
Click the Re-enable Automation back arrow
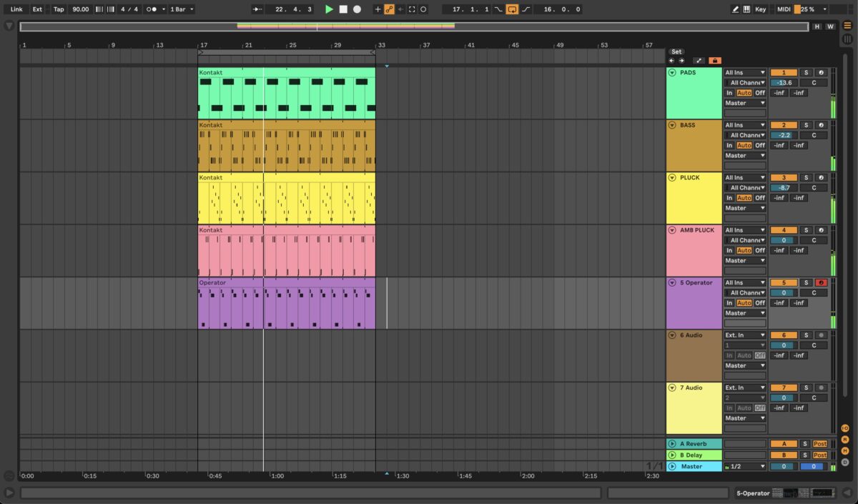point(400,9)
